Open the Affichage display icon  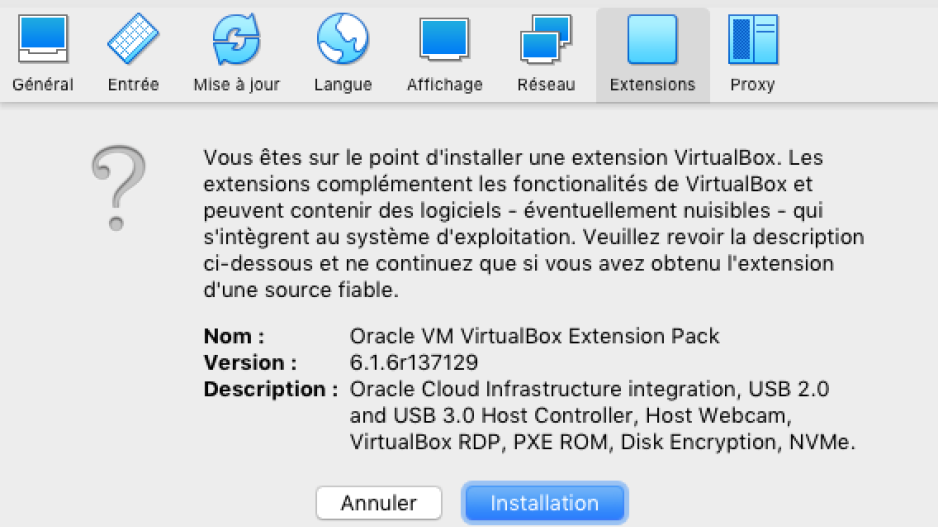444,39
